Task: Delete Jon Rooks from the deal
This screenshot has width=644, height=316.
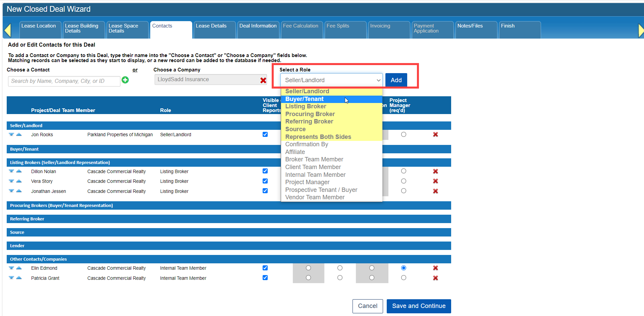Action: [x=435, y=135]
